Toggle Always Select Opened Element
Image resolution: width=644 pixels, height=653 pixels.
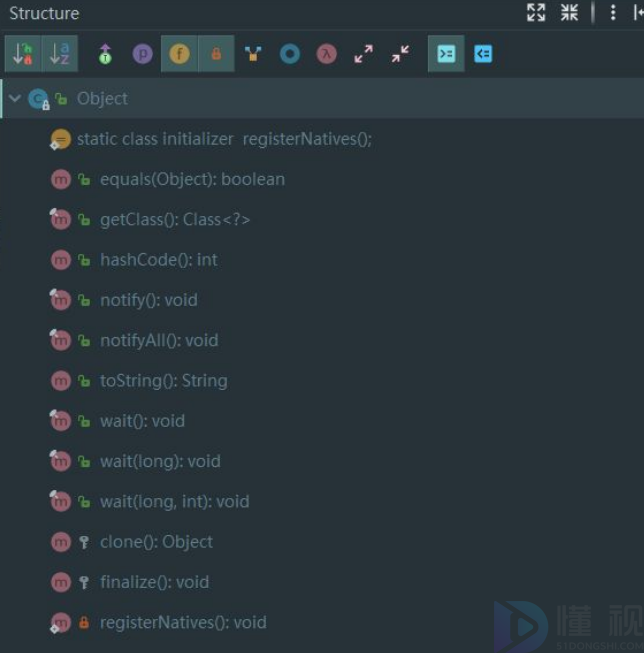tap(446, 54)
